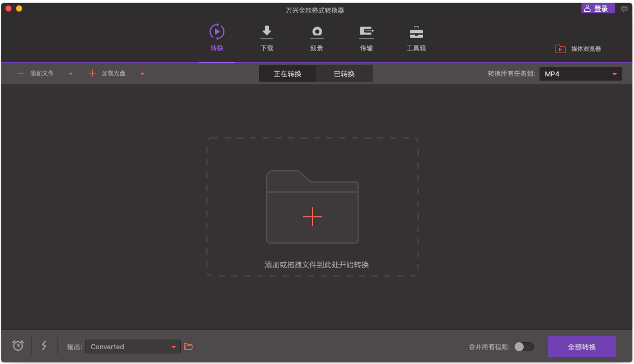The image size is (634, 364).
Task: Open the 工具箱 (Toolbox) icon
Action: tap(416, 32)
